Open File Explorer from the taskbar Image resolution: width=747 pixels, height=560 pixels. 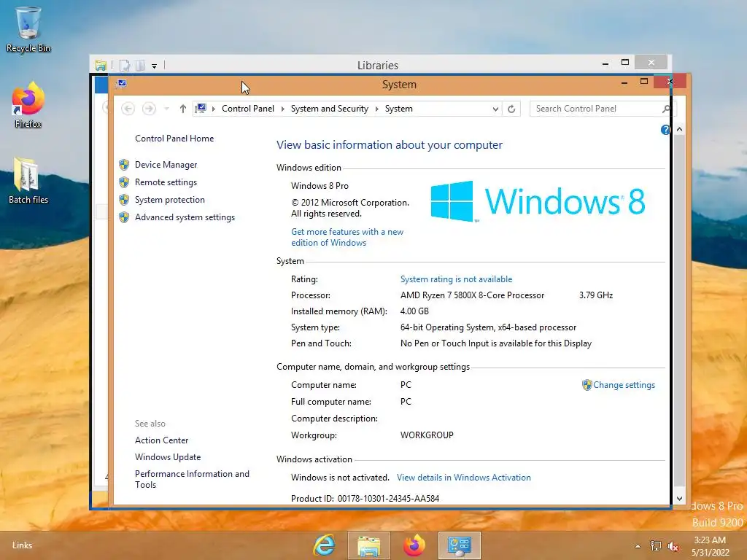[368, 545]
